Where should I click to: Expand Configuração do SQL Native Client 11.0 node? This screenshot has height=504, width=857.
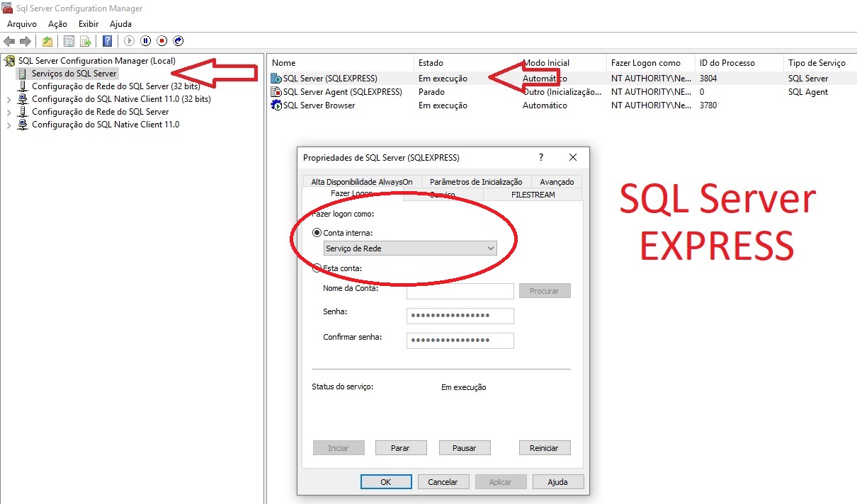click(8, 125)
